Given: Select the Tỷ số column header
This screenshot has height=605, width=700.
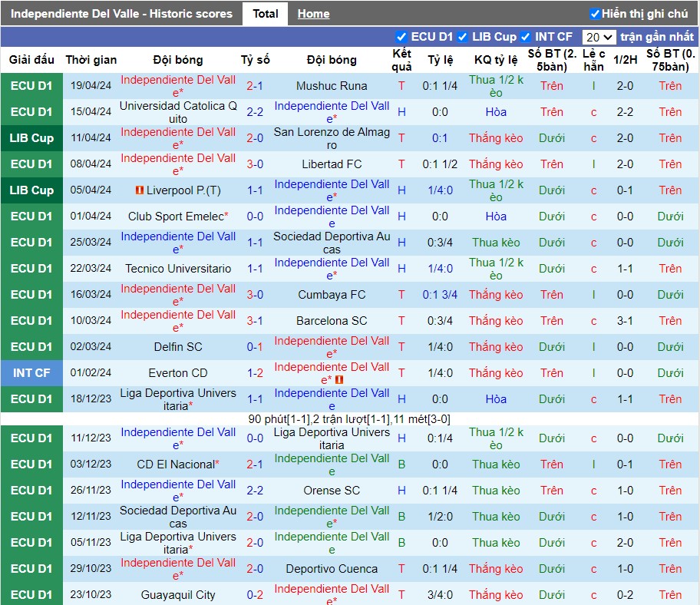Looking at the screenshot, I should tap(255, 60).
